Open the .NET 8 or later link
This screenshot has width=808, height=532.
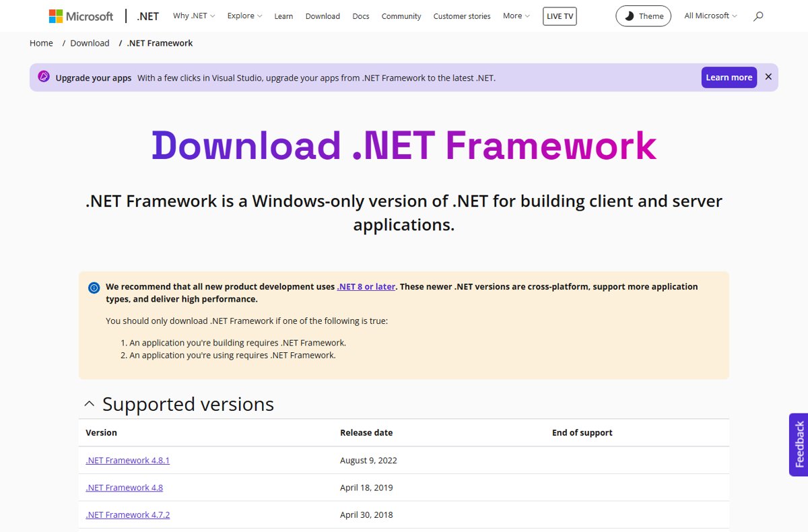(366, 286)
